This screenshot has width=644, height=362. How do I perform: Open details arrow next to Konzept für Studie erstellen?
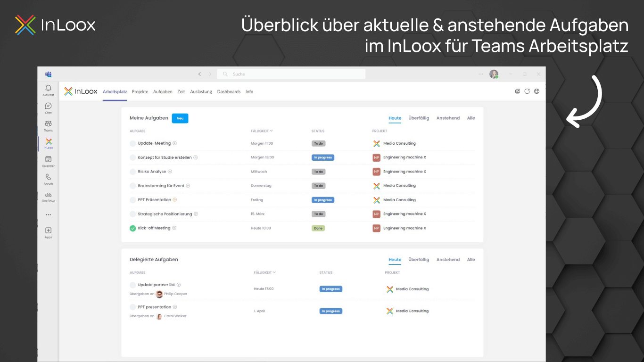click(196, 157)
